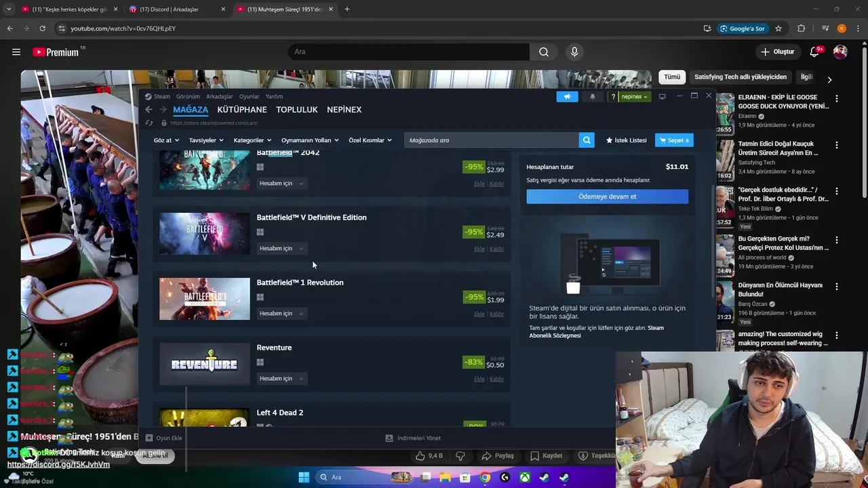The image size is (868, 488).
Task: Open Hesabım için dropdown for Battlefield 2042
Action: pos(281,184)
